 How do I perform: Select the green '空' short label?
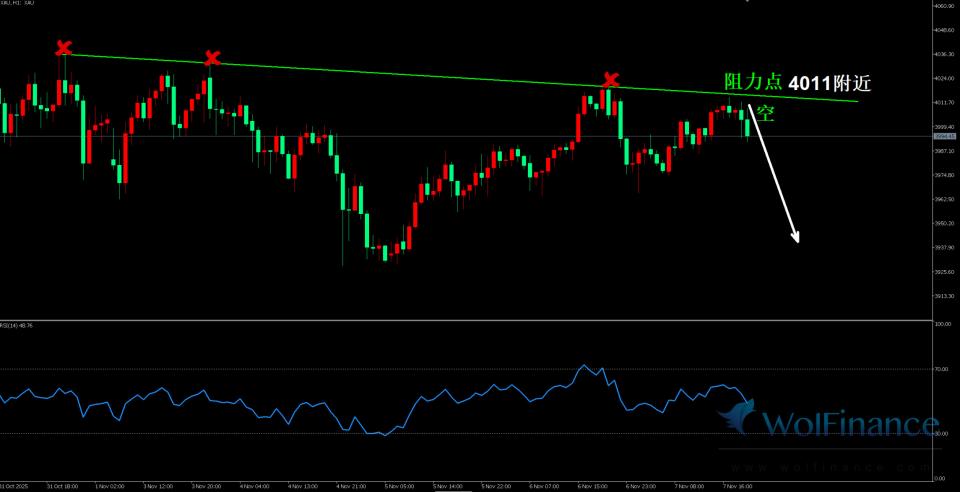[767, 114]
